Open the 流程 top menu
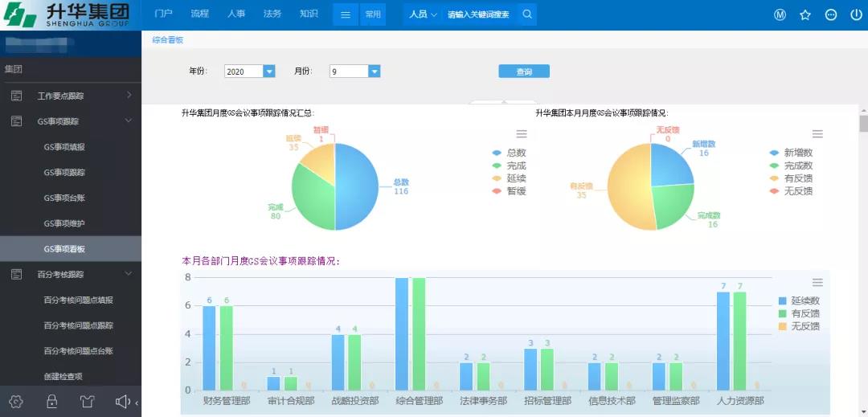The height and width of the screenshot is (417, 868). pyautogui.click(x=199, y=14)
